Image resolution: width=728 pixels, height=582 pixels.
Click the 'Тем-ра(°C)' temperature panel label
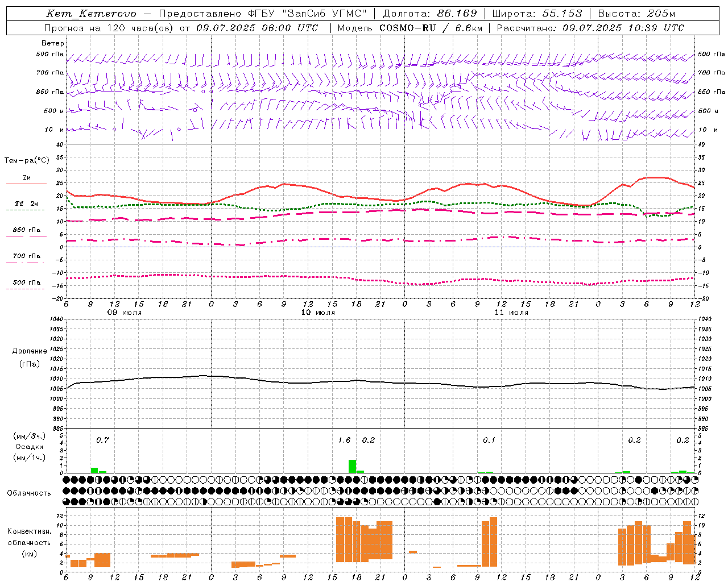[27, 161]
